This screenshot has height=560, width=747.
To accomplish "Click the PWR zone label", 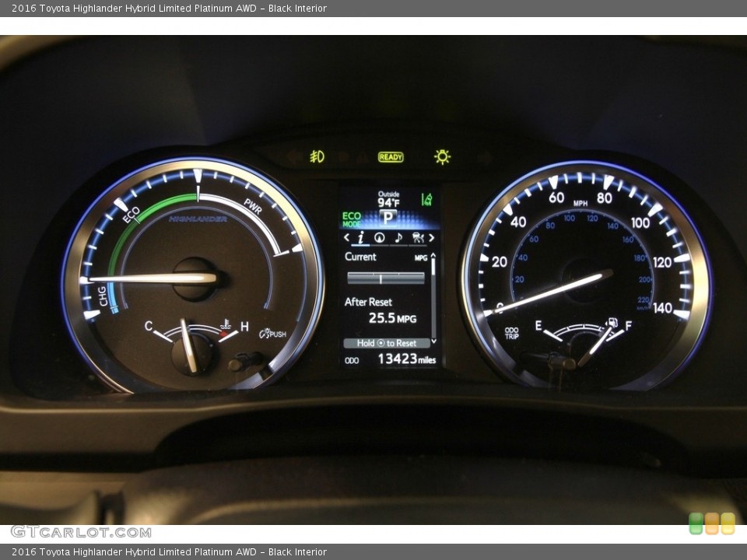I will tap(252, 206).
